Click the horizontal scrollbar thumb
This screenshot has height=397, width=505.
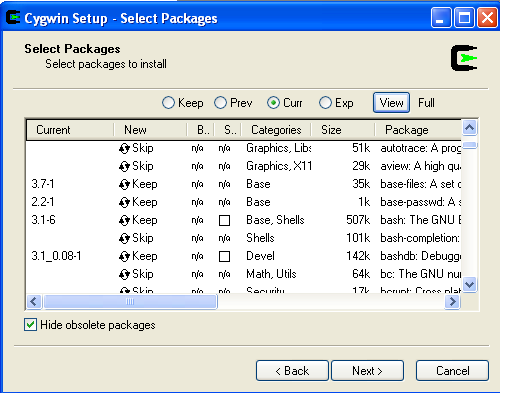pos(130,302)
